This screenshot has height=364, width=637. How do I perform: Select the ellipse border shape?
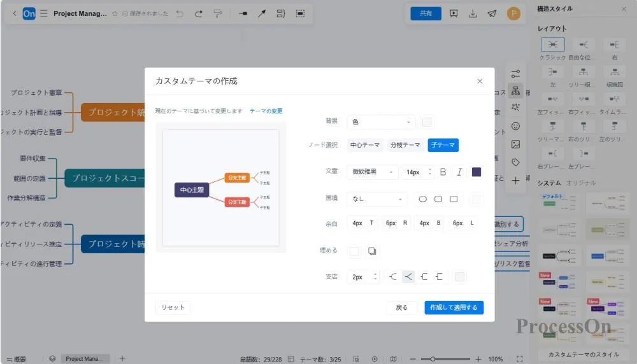click(x=422, y=199)
